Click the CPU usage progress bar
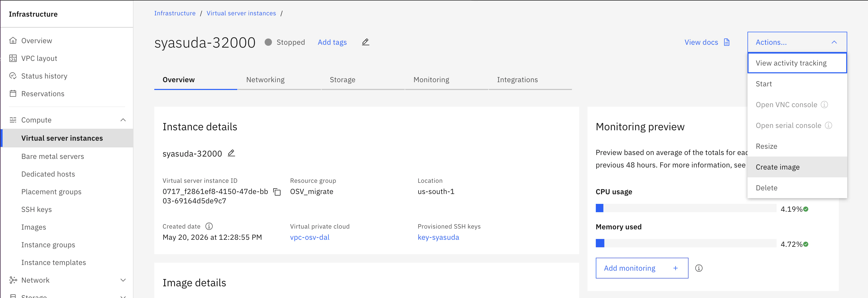This screenshot has height=298, width=868. pos(686,208)
